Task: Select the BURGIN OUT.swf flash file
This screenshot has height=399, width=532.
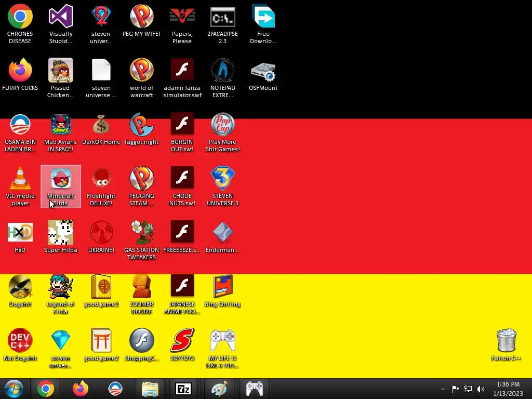Action: click(x=182, y=124)
